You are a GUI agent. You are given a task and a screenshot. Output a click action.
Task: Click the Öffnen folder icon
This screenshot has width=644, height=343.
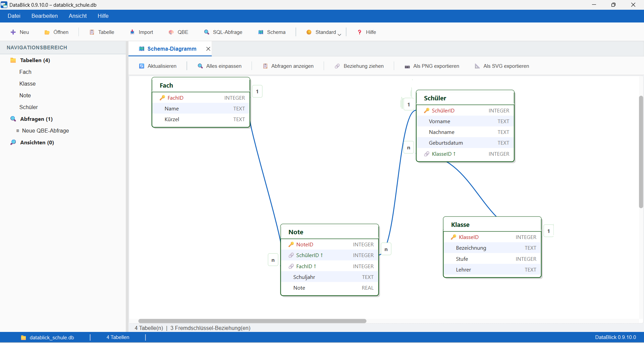coord(47,32)
